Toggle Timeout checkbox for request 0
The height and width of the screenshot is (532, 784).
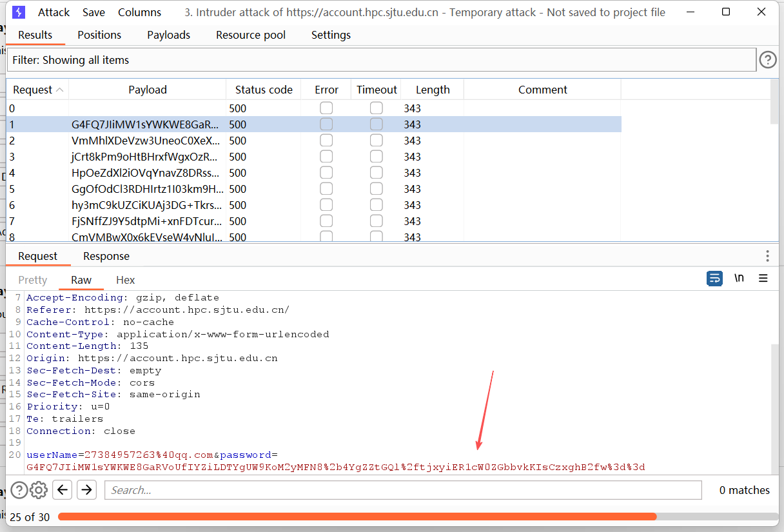377,108
